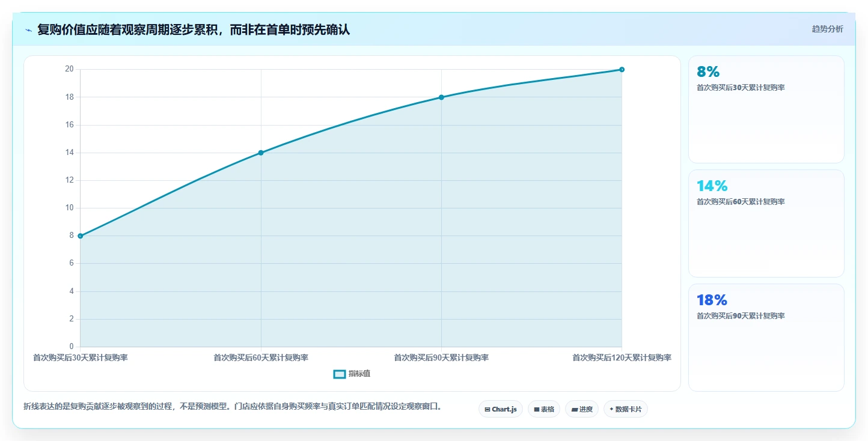Click the x-axis label 首次购买后30天累计复购率
Screen dimensions: 868x441
tap(81, 357)
